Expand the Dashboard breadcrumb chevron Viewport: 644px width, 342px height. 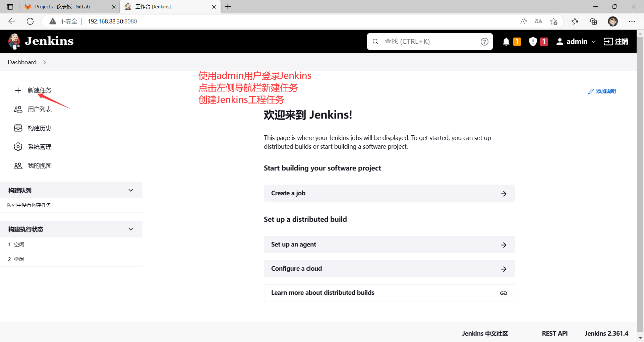click(45, 62)
